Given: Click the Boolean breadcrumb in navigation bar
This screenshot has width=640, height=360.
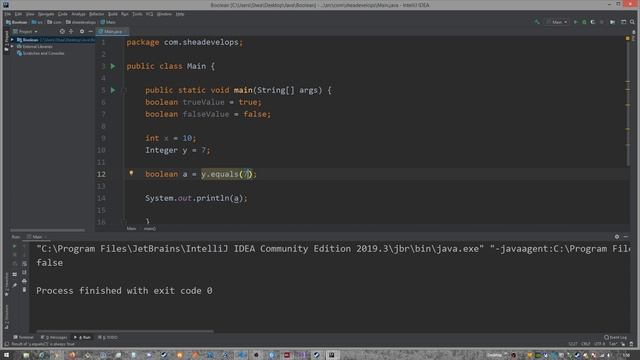Looking at the screenshot, I should tap(17, 22).
